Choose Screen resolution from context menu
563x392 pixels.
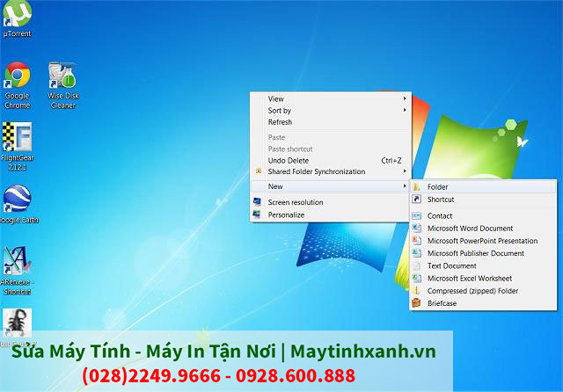pyautogui.click(x=331, y=202)
